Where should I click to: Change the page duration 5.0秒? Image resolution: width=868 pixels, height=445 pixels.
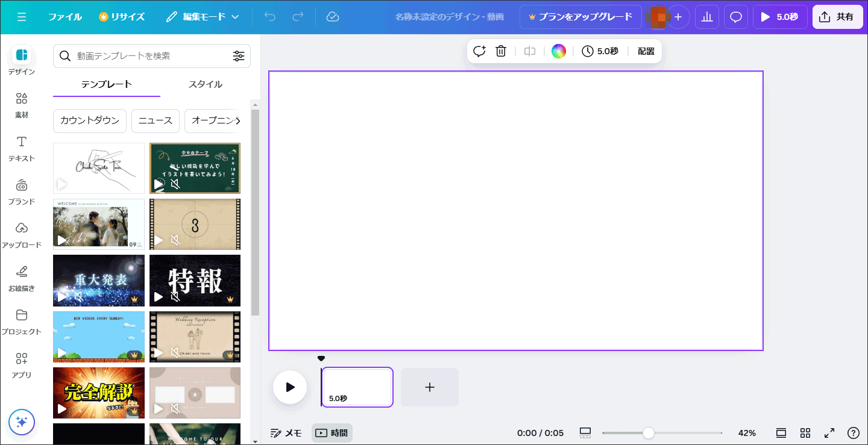click(600, 51)
